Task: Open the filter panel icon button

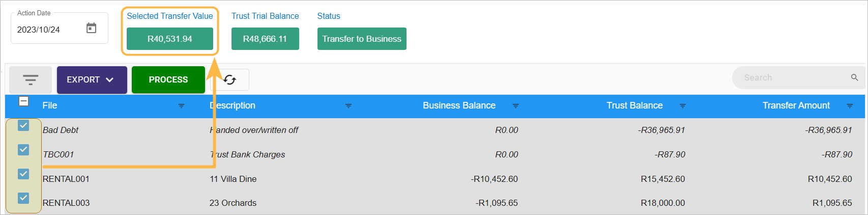Action: [x=31, y=79]
